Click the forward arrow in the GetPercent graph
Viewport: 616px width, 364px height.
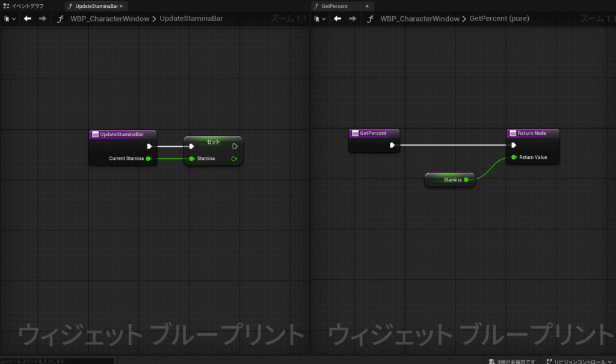point(353,19)
